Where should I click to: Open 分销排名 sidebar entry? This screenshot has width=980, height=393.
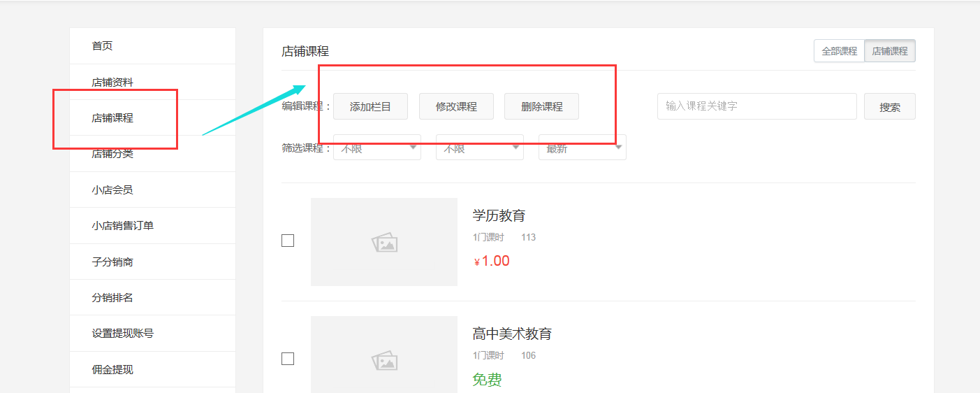(x=152, y=298)
